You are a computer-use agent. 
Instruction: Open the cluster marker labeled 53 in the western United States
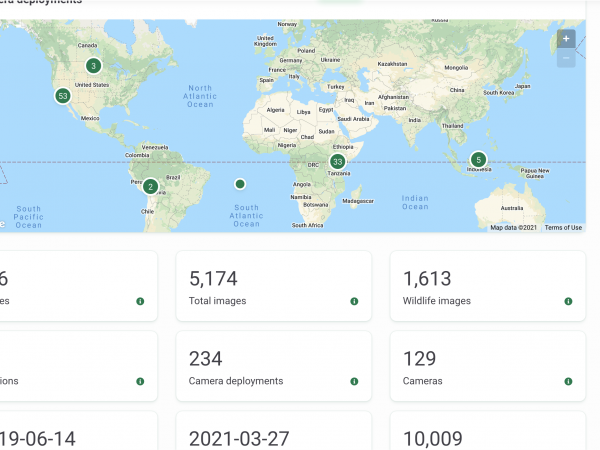(63, 96)
